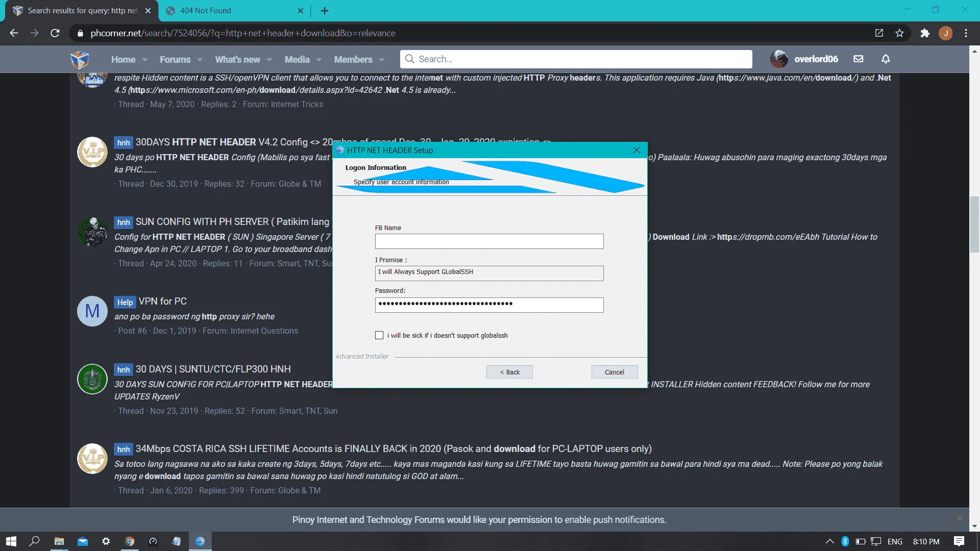Click the Password field in setup
Image resolution: width=980 pixels, height=551 pixels.
(x=489, y=305)
